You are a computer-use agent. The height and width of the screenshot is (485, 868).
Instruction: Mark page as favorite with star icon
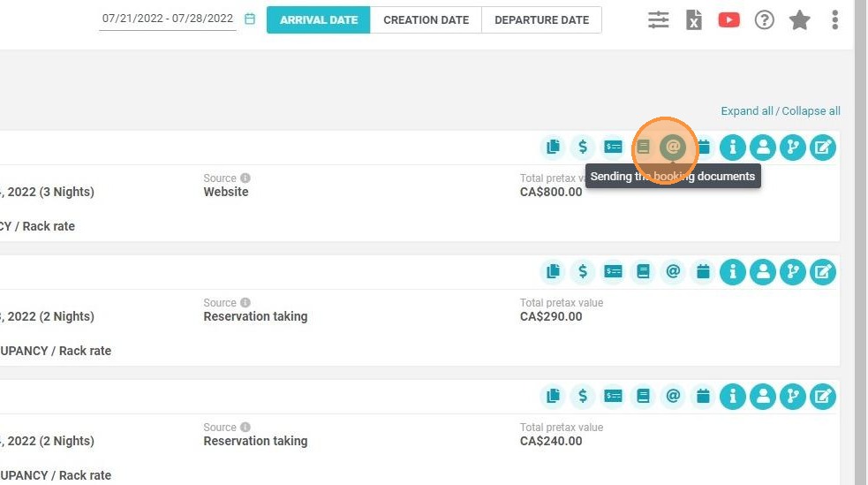pos(799,20)
